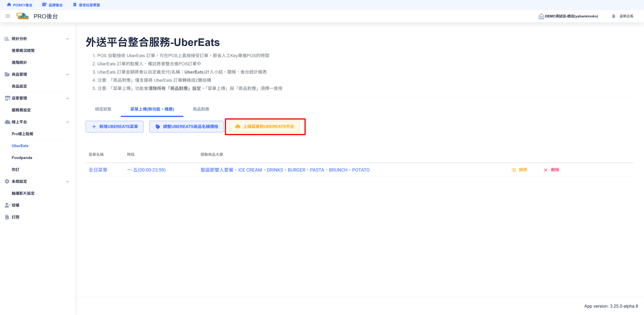644x315 pixels.
Task: Collapse the 商品管理 section chevron
Action: 67,74
